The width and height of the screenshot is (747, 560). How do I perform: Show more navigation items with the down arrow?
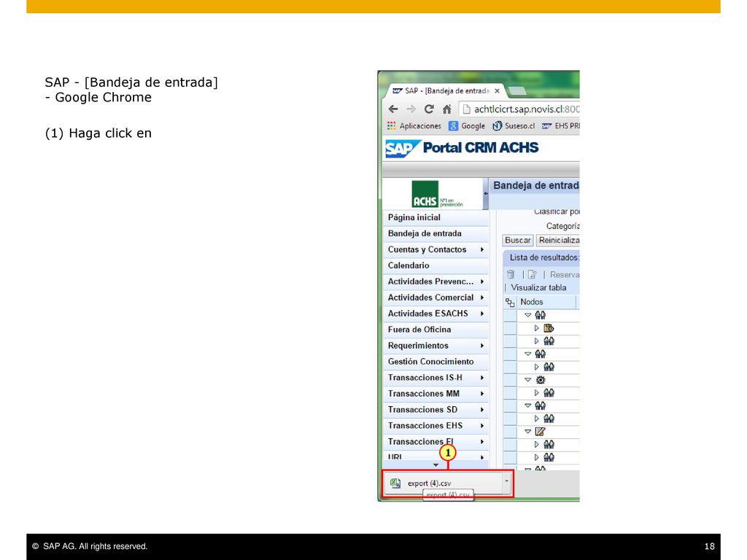[436, 464]
